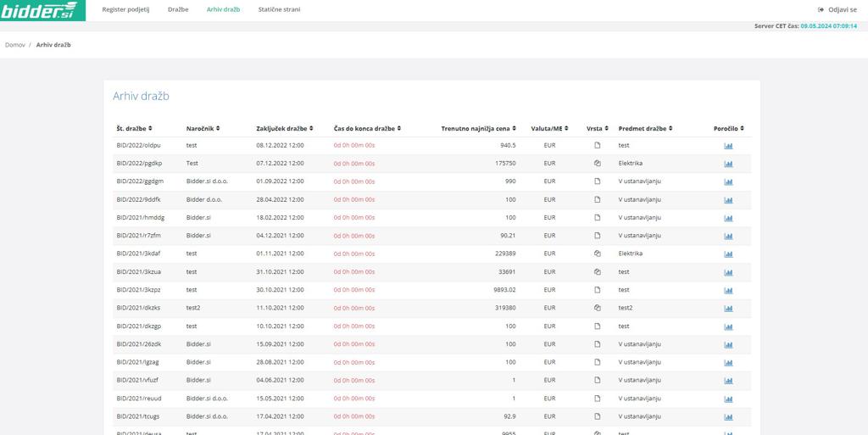
Task: Sort table by Valuta/ME column
Action: (549, 128)
